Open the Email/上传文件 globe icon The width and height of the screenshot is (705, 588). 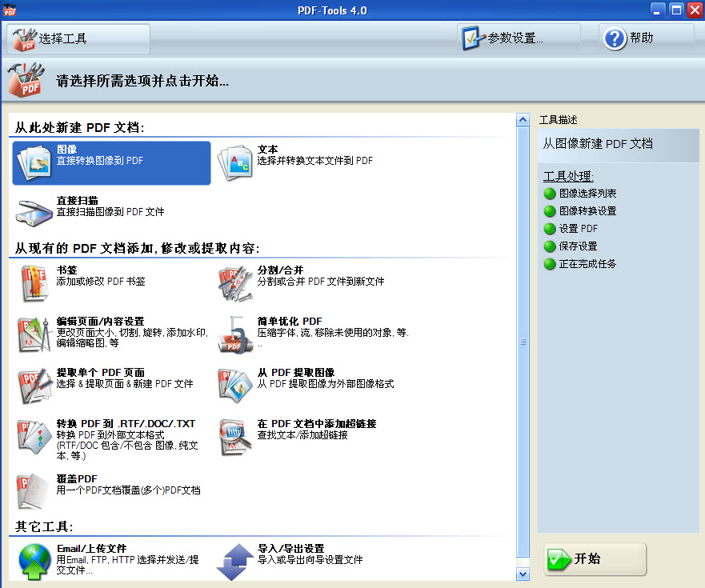(34, 561)
